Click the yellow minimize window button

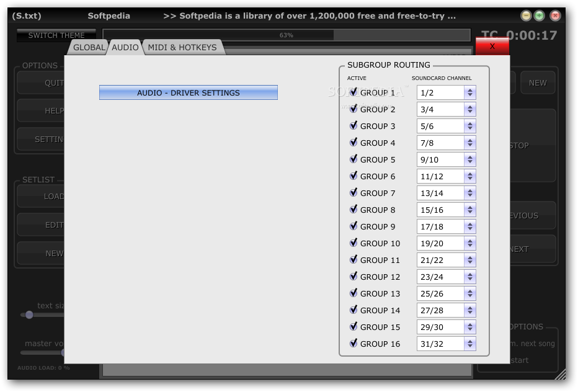[x=526, y=16]
